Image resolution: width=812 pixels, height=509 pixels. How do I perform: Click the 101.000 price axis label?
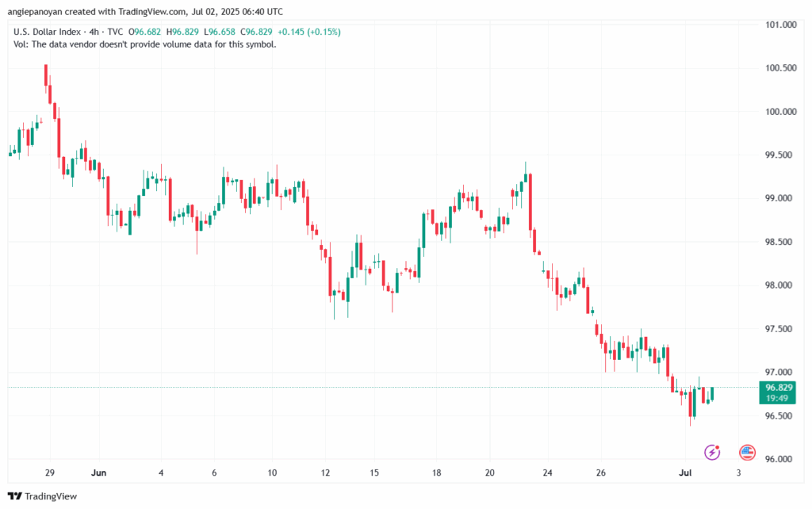tap(781, 25)
